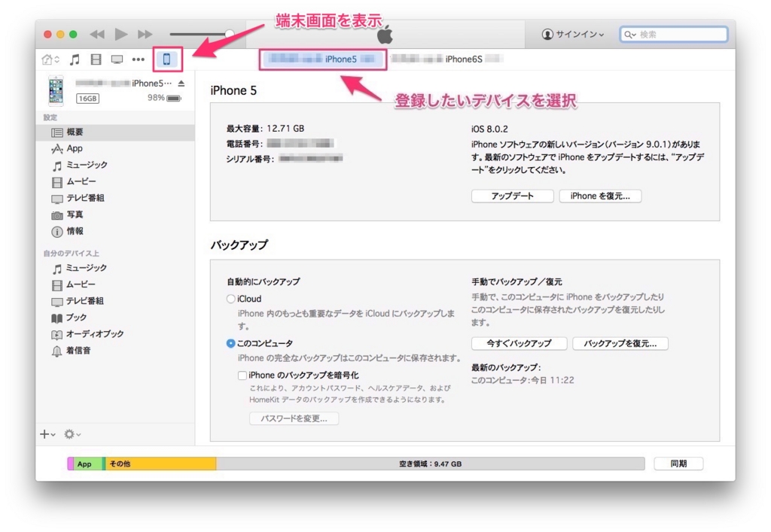
Task: Click the play button
Action: pyautogui.click(x=121, y=34)
